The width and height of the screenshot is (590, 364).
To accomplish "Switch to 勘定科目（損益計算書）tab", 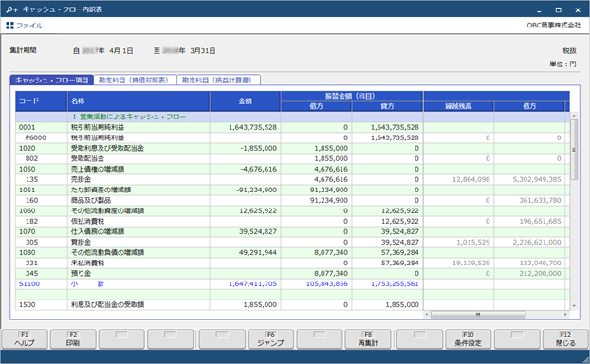I will click(218, 80).
